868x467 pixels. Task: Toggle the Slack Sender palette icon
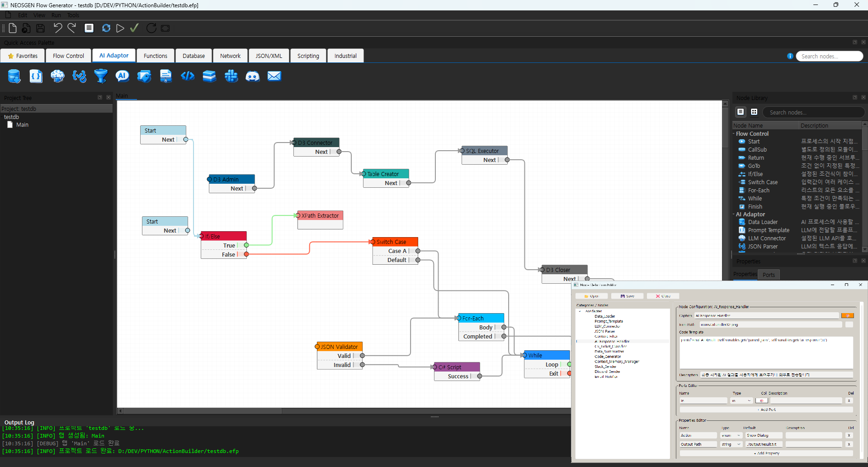click(x=231, y=76)
